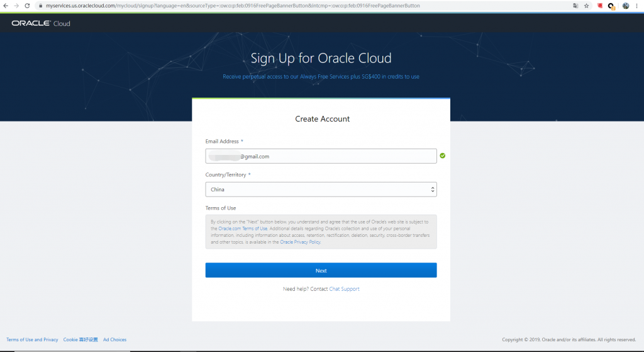Open the Chrome three-dot menu
The height and width of the screenshot is (352, 644).
(x=638, y=6)
